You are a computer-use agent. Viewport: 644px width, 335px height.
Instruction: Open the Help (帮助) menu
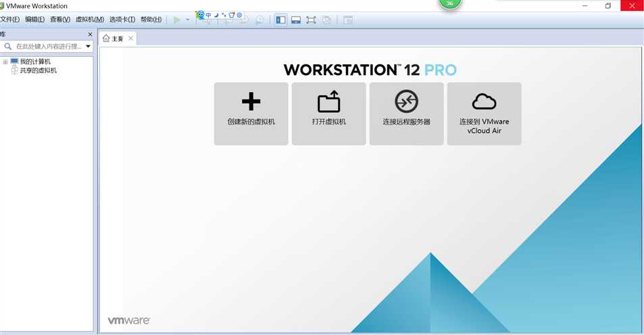click(x=151, y=20)
